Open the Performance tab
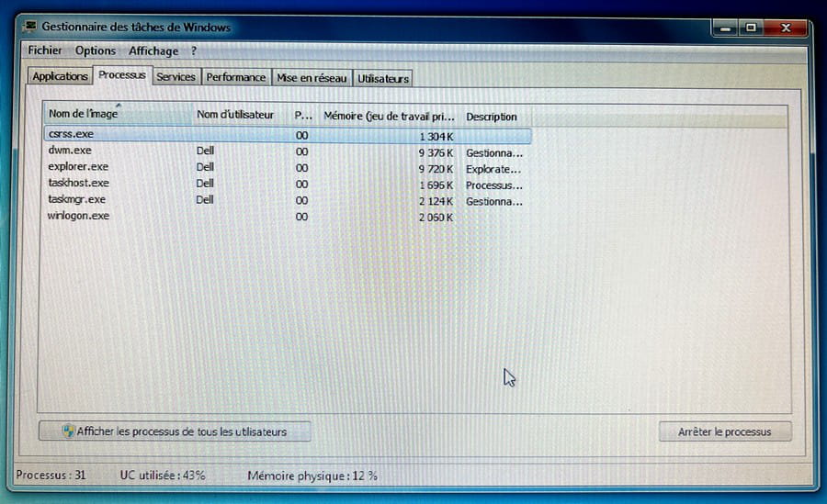The width and height of the screenshot is (827, 504). (x=236, y=77)
